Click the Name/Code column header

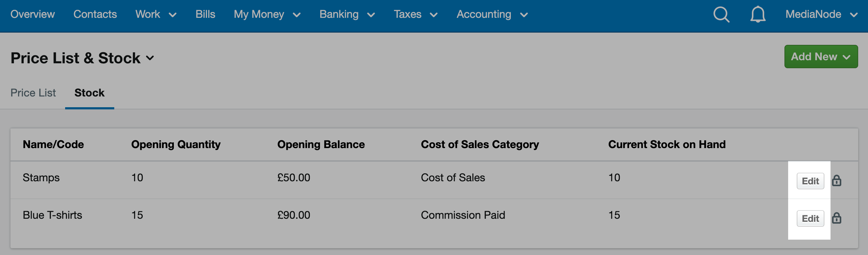[x=53, y=144]
